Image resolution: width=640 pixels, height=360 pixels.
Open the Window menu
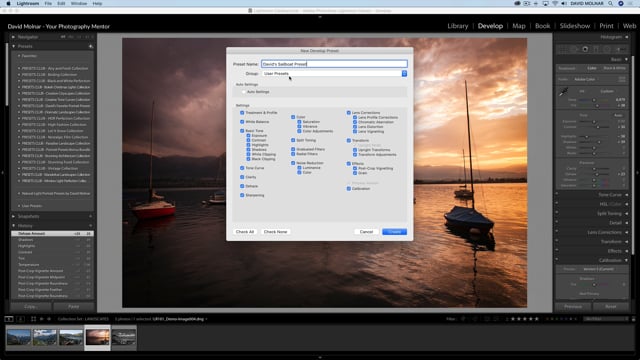tap(79, 3)
